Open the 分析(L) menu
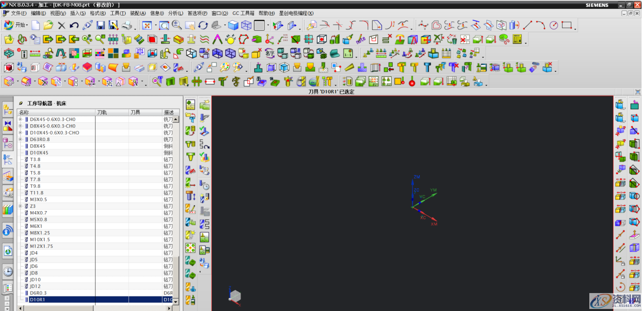Screen dimensions: 644x311 [x=175, y=13]
